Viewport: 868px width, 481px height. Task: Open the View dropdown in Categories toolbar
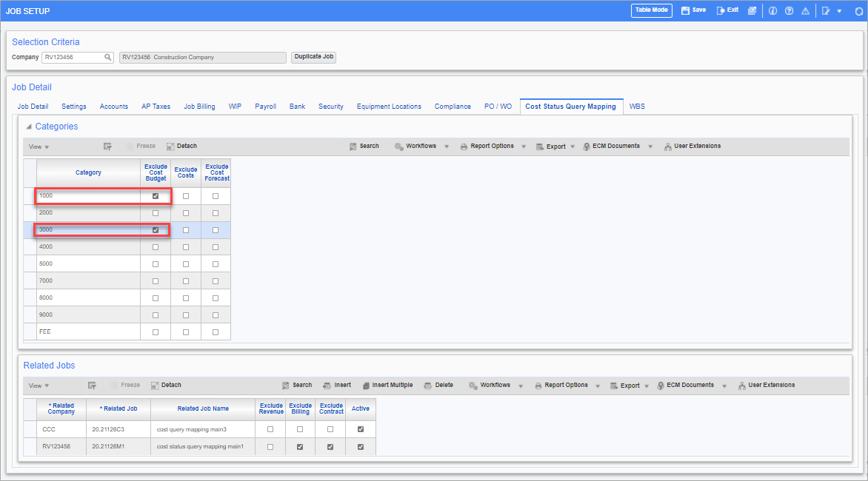pos(39,147)
